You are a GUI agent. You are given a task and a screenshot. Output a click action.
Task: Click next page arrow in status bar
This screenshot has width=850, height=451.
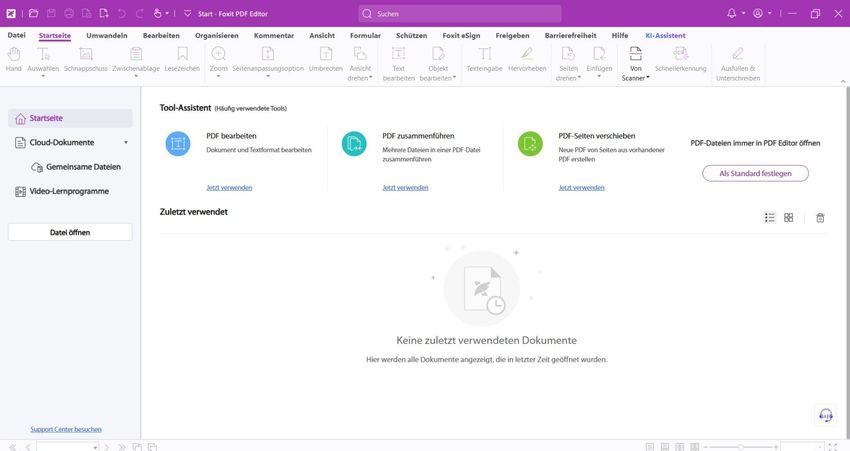coord(107,447)
